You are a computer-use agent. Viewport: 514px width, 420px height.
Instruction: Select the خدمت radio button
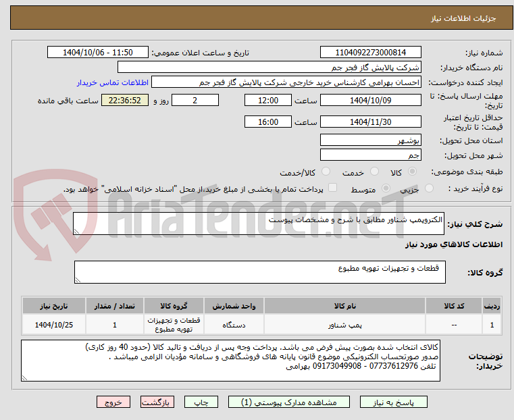[374, 172]
